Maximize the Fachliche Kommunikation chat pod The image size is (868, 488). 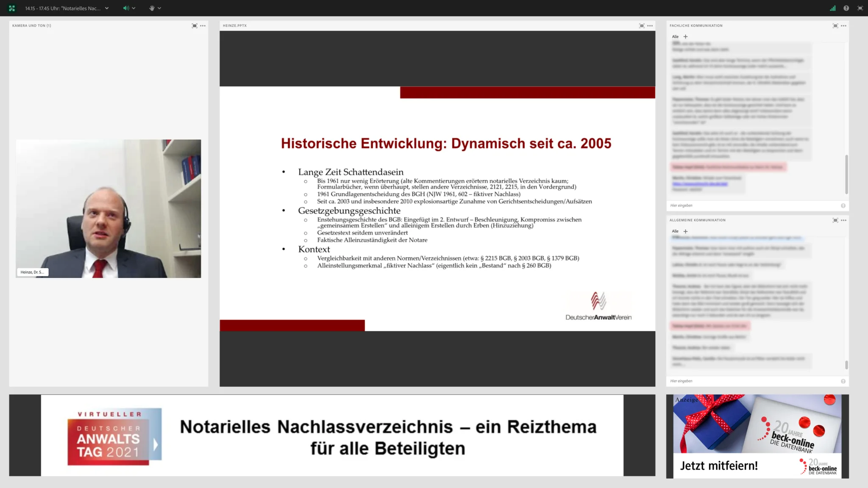click(835, 26)
